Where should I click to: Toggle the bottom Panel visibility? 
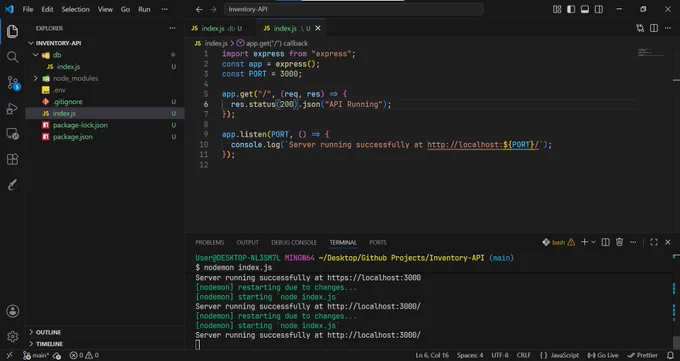(585, 9)
